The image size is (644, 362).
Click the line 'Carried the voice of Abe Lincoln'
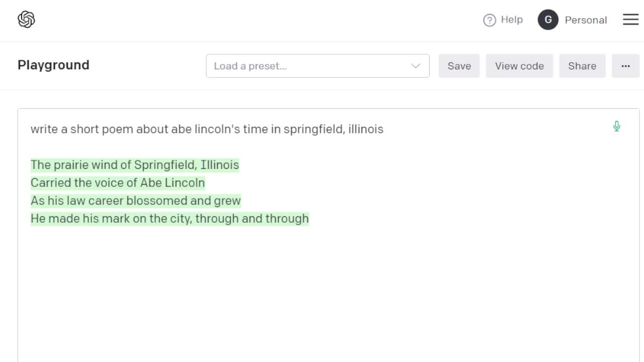coord(118,183)
